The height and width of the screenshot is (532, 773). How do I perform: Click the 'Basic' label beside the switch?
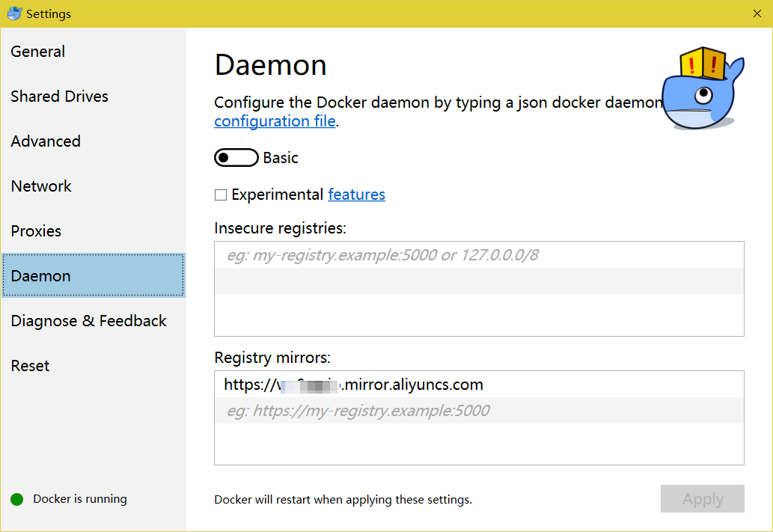[281, 158]
